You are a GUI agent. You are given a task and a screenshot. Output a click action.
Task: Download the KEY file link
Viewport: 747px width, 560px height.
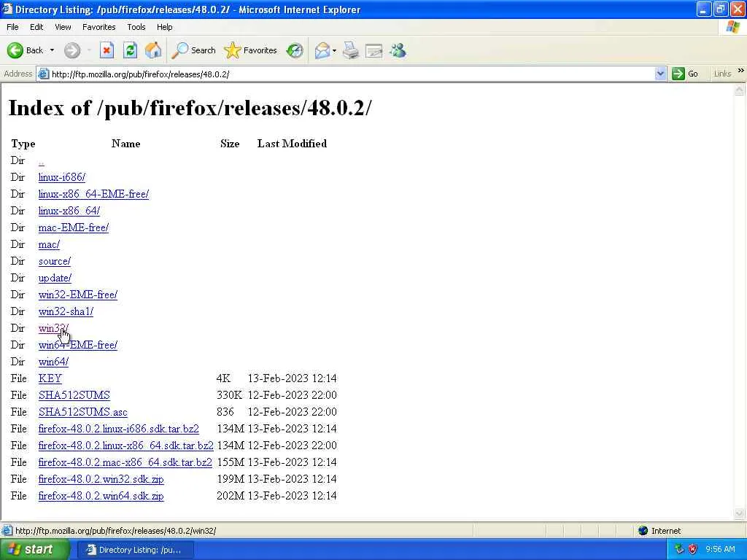pos(50,378)
